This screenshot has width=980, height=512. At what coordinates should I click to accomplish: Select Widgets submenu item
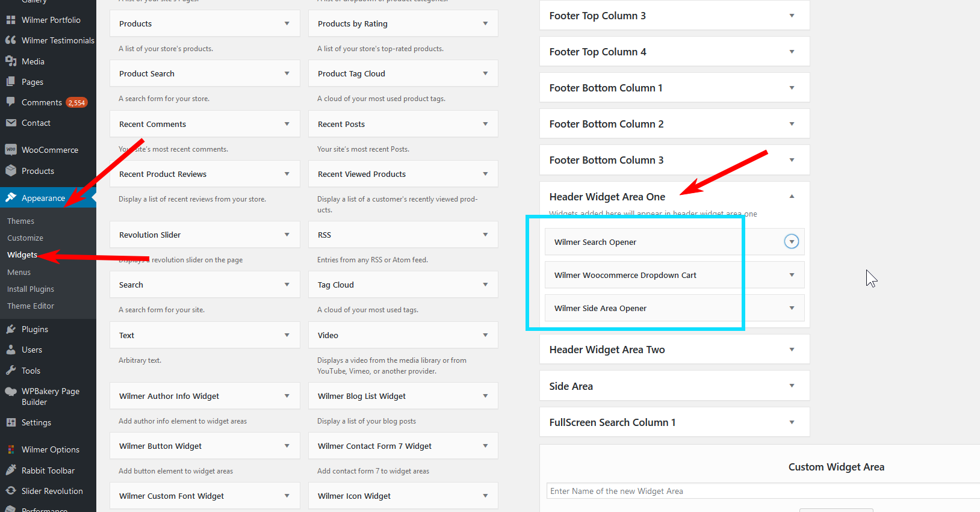tap(22, 255)
